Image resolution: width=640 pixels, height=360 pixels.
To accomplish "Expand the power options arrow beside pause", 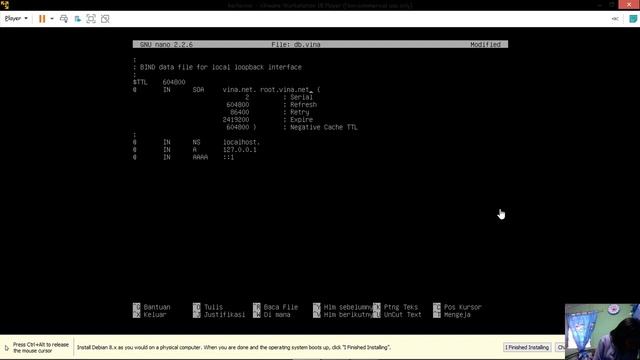I will [52, 19].
